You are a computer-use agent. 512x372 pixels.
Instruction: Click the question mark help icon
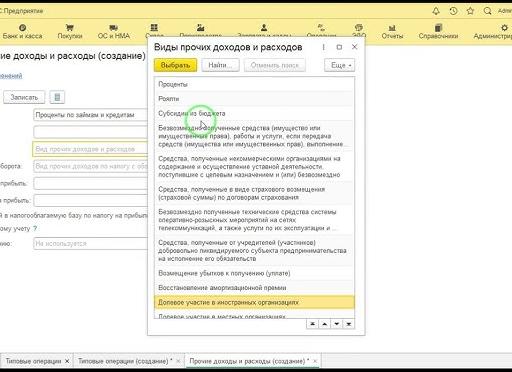click(35, 229)
